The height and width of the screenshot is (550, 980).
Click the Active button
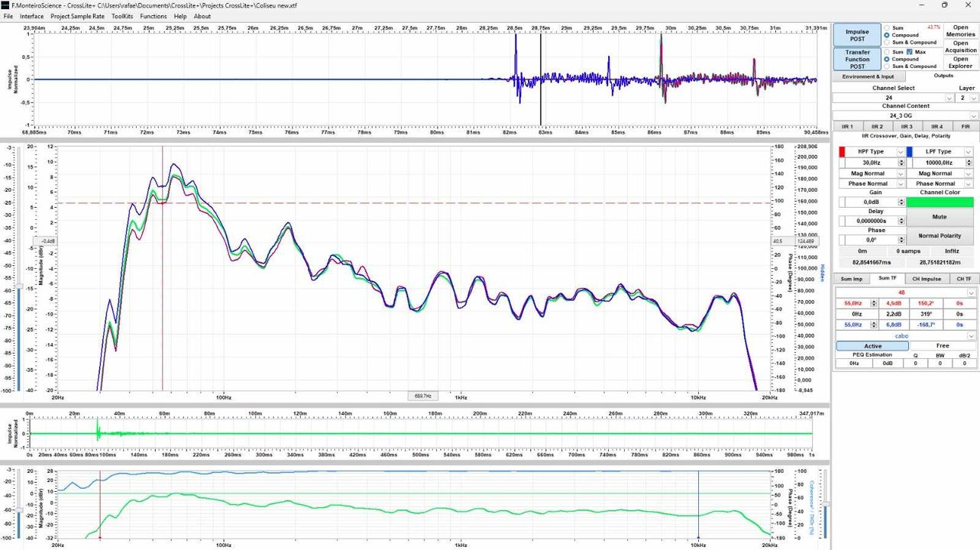pyautogui.click(x=872, y=346)
